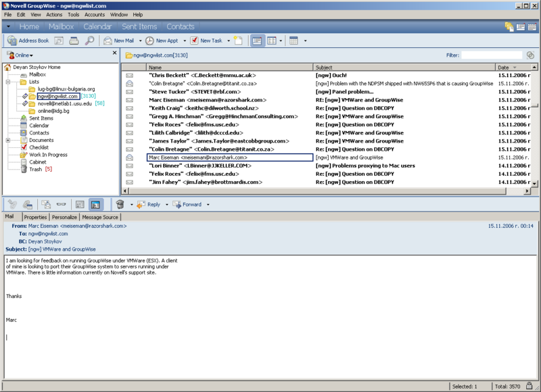Open the dropdown next to the second view icon
The image size is (541, 392).
pyautogui.click(x=281, y=41)
